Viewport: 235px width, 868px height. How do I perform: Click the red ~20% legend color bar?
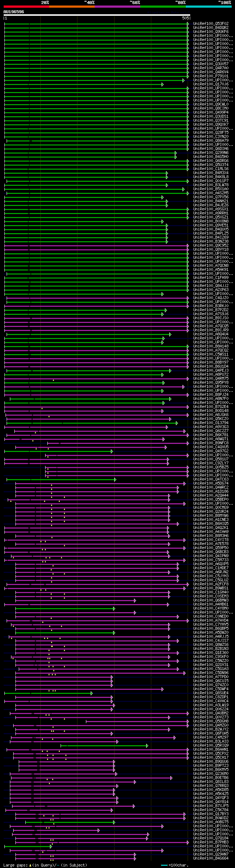tap(26, 7)
